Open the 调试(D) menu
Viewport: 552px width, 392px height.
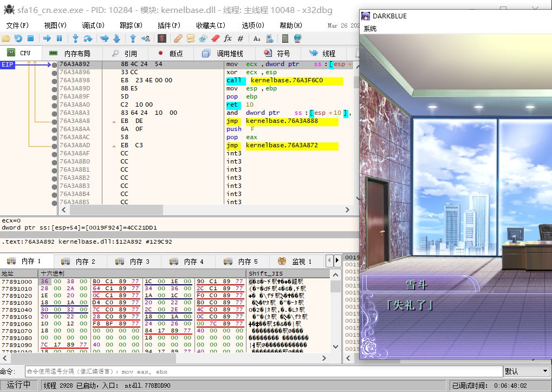coord(93,25)
